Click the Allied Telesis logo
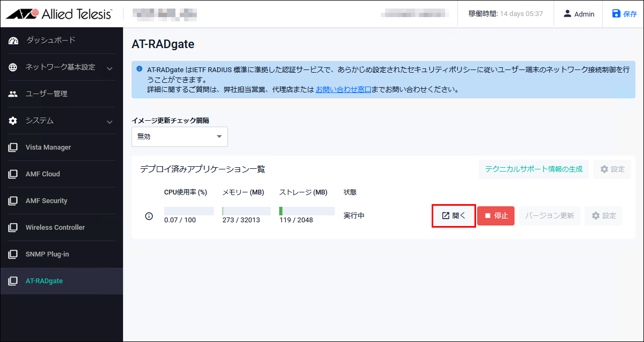This screenshot has height=342, width=644. 59,14
